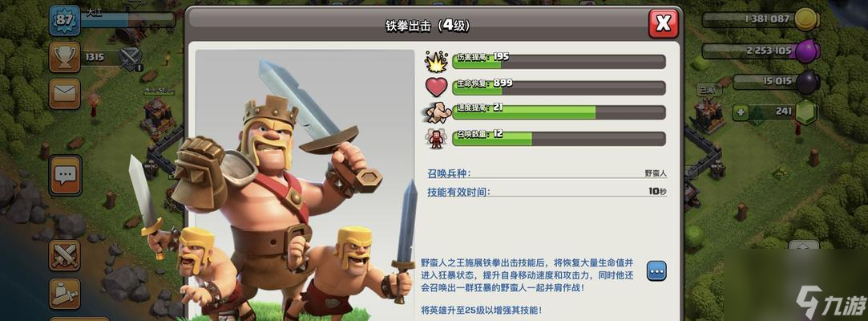The width and height of the screenshot is (868, 321).
Task: Close the 铁拳出击 ability info dialog
Action: coord(663,23)
